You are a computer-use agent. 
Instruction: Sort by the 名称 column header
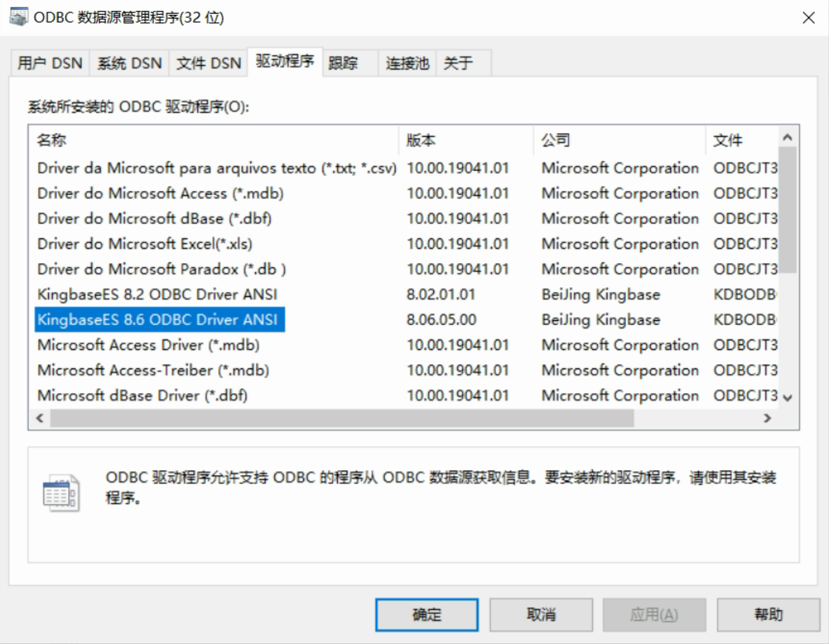pos(214,140)
